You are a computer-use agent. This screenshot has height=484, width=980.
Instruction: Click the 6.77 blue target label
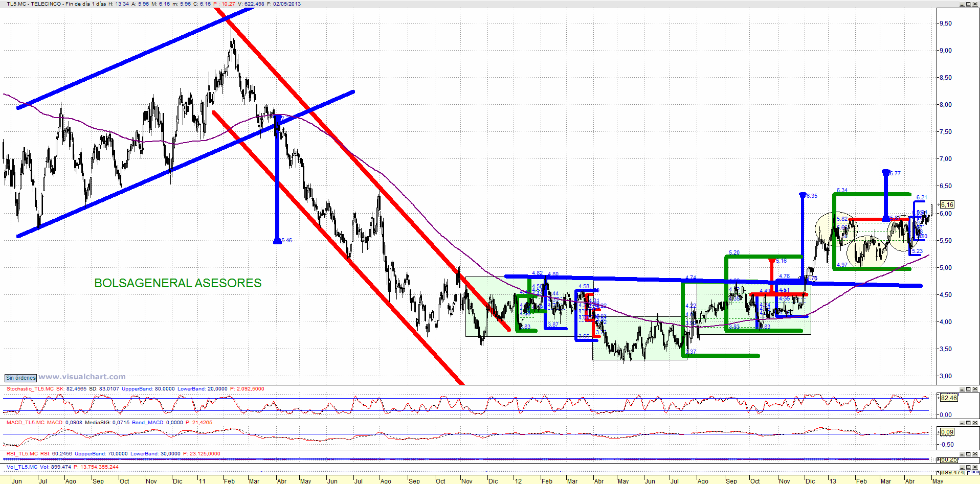(x=895, y=173)
